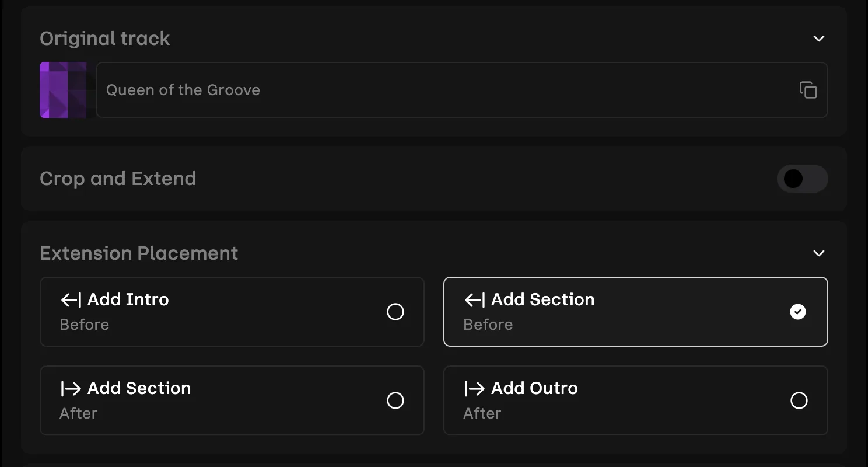The image size is (868, 467).
Task: Select the Add Section After radio circle
Action: (x=395, y=400)
